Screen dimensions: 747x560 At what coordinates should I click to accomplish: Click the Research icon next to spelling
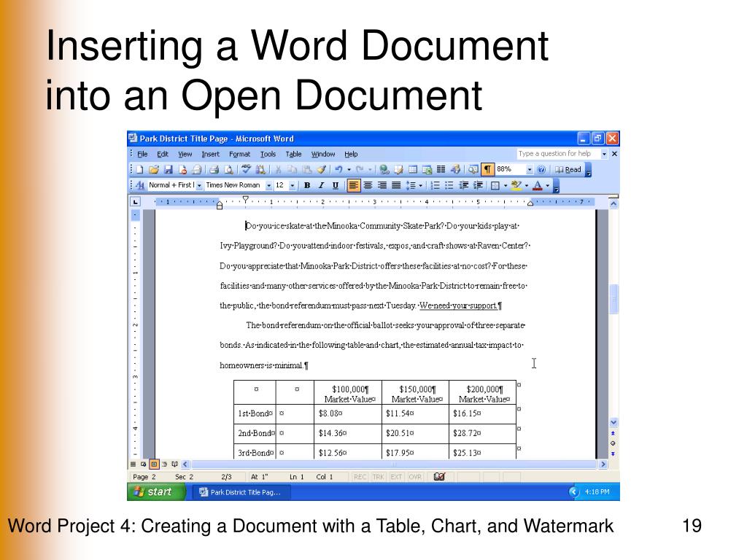click(260, 169)
